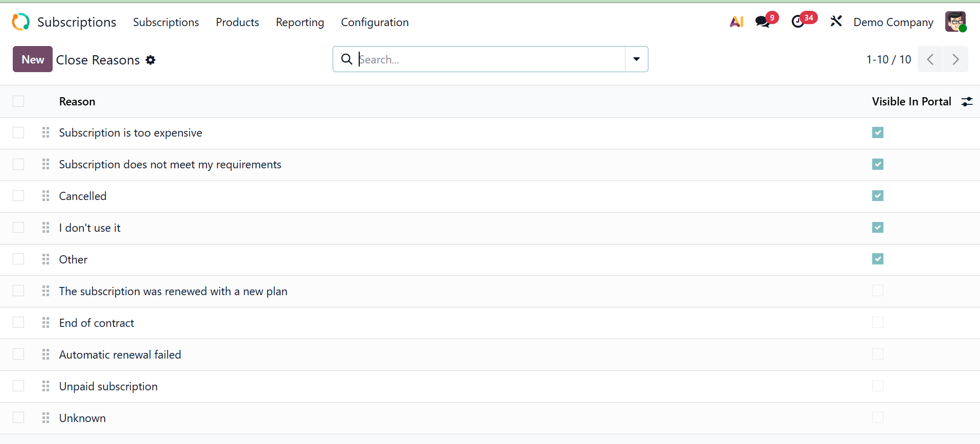Viewport: 980px width, 444px height.
Task: Open the Configuration menu
Action: pyautogui.click(x=375, y=23)
